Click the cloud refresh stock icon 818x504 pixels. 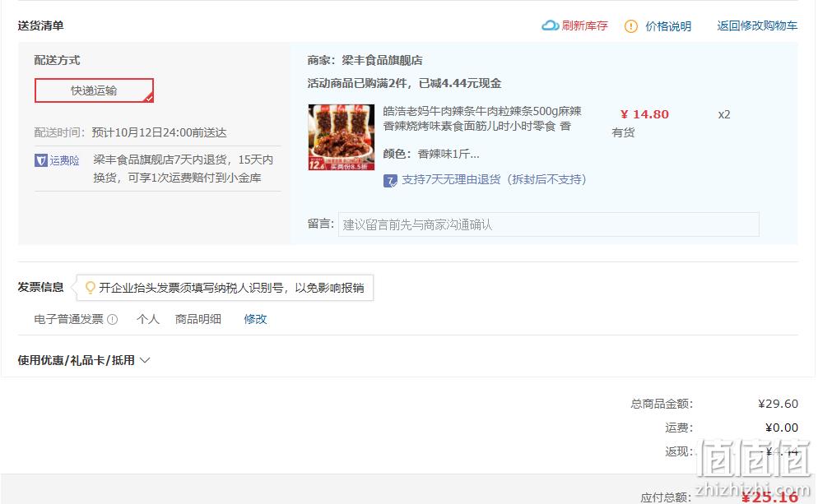tap(550, 25)
